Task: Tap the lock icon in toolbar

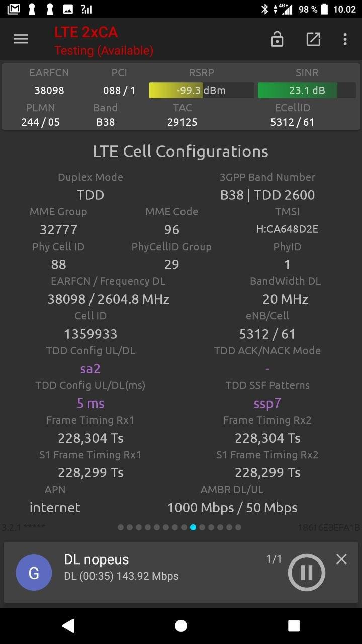Action: 277,39
